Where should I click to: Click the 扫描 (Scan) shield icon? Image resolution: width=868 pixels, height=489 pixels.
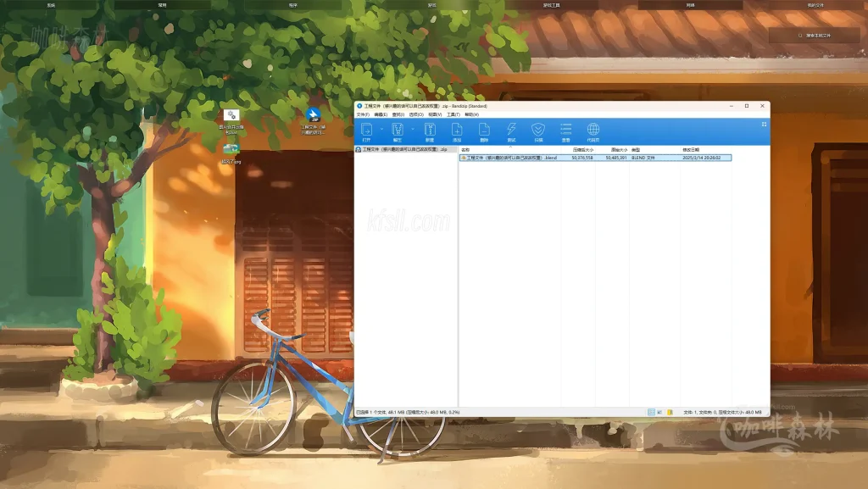[x=537, y=131]
